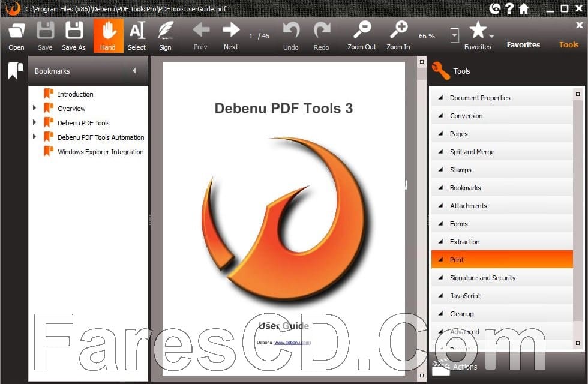Click the Debenu swirl icon in title bar
This screenshot has height=384, width=588.
(x=494, y=8)
